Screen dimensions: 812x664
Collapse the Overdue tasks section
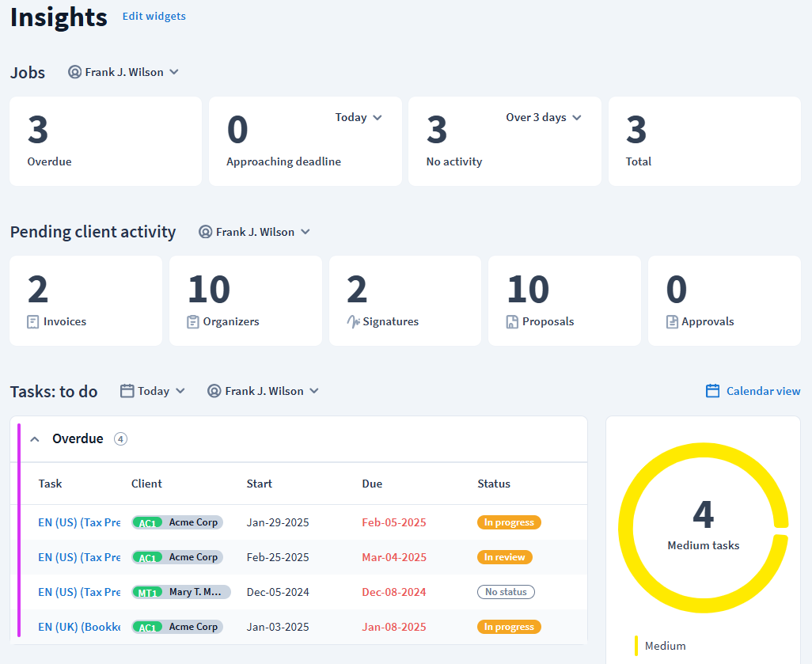point(35,439)
